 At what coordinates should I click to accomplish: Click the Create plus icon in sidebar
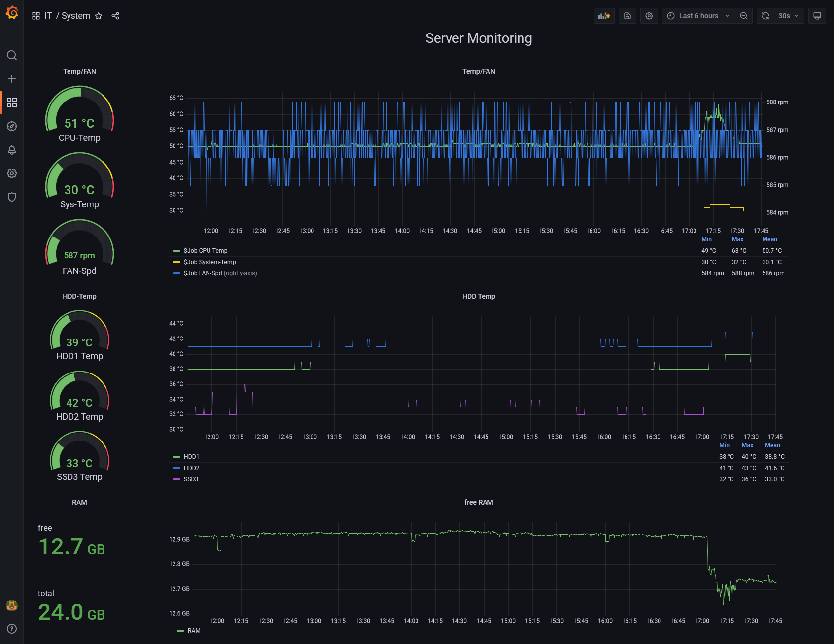click(x=12, y=79)
